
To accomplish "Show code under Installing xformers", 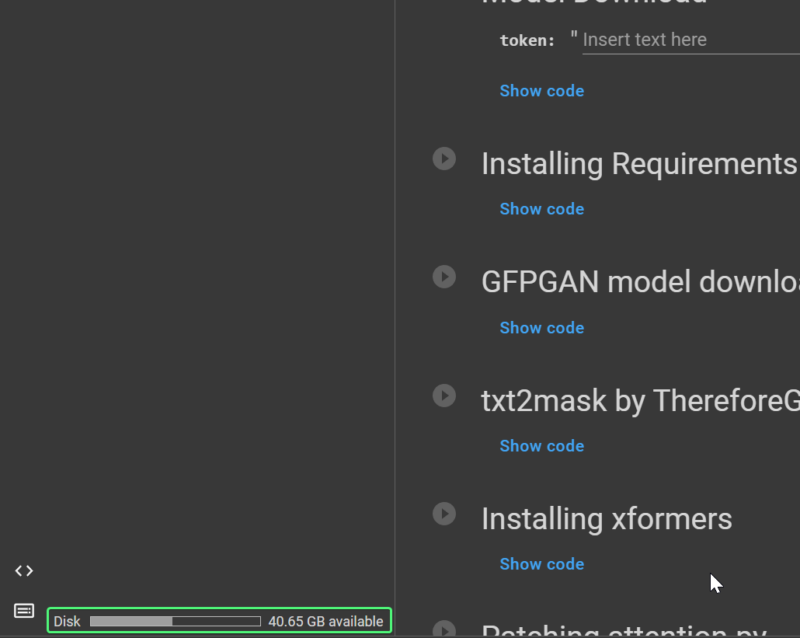I will (x=541, y=563).
